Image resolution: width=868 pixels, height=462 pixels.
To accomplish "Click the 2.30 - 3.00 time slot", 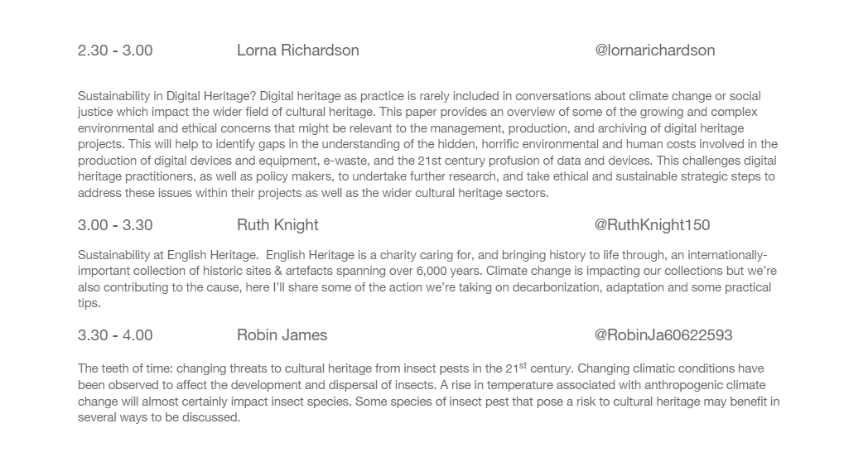I will (x=115, y=51).
